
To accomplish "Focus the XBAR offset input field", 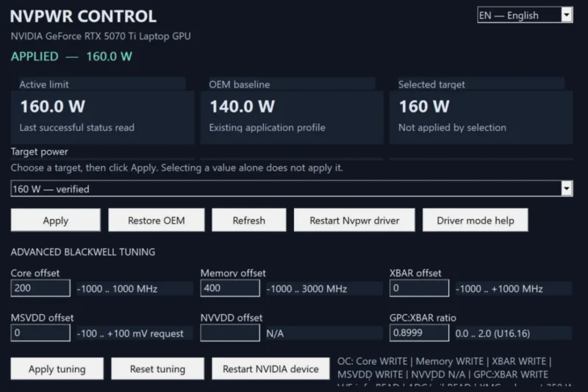I will click(419, 288).
